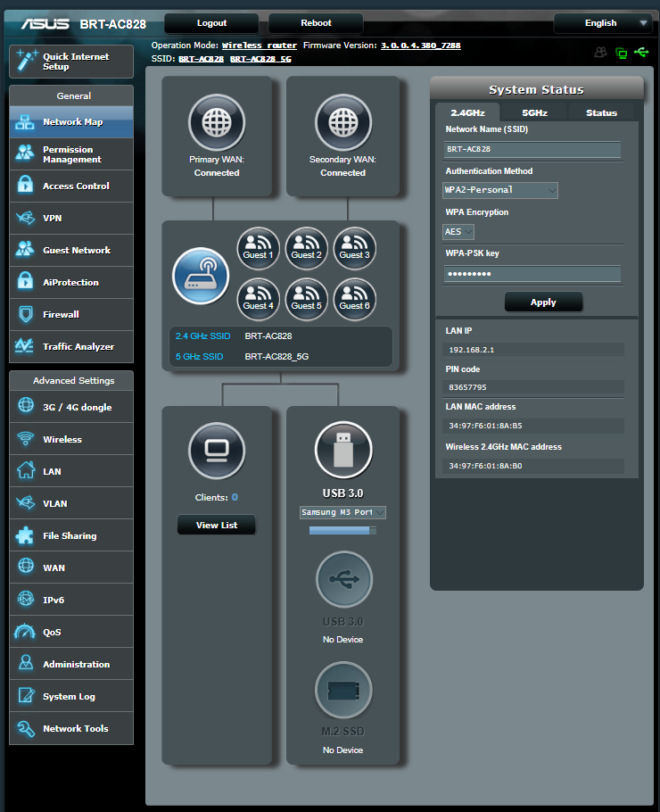The width and height of the screenshot is (660, 812).
Task: Click the green USB status icon in header
Action: coord(641,53)
